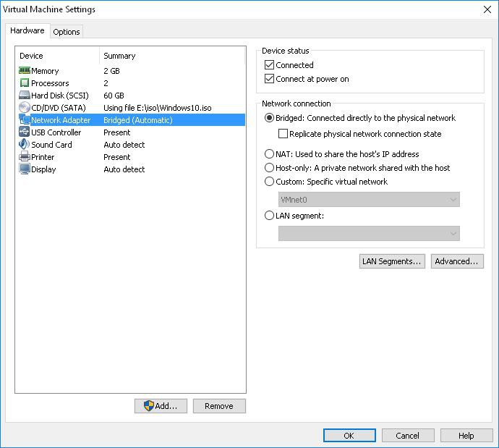Screen dimensions: 499x448
Task: Click the shield icon on Add button
Action: [149, 405]
